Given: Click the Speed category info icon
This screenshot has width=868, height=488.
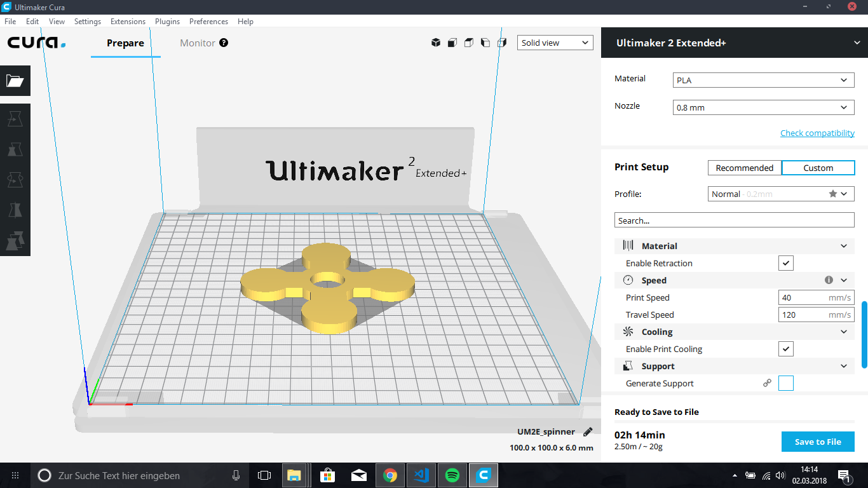Looking at the screenshot, I should (x=829, y=280).
